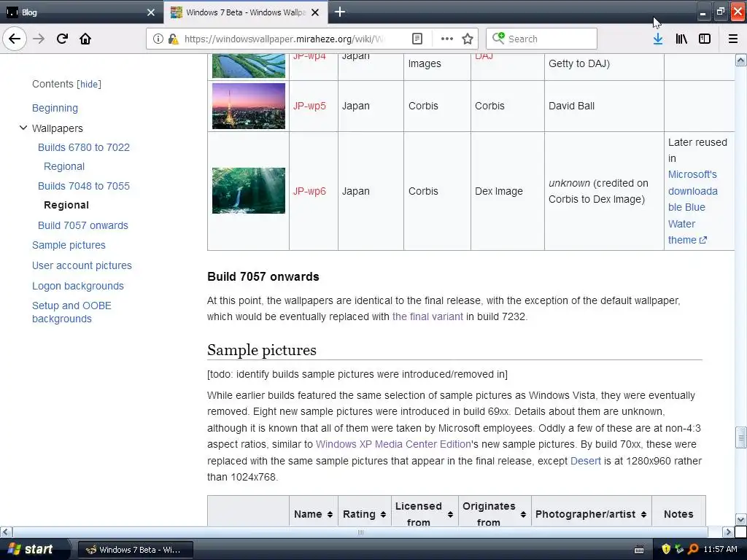747x560 pixels.
Task: Close the Windows 7 Beta tab
Action: (315, 12)
